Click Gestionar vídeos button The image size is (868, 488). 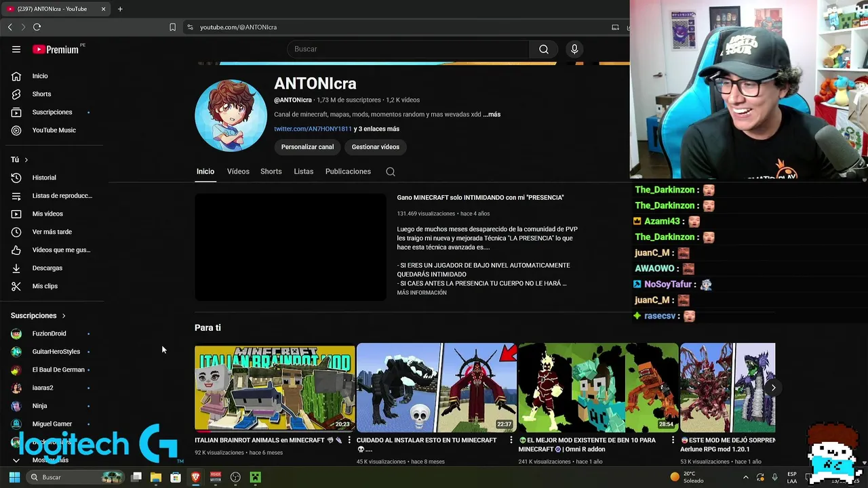click(x=376, y=147)
